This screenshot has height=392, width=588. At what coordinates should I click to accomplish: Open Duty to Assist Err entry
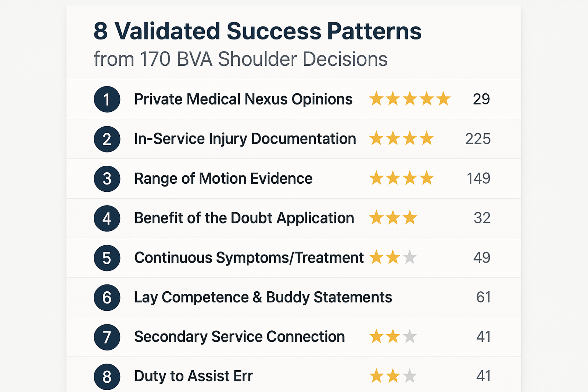coord(193,376)
